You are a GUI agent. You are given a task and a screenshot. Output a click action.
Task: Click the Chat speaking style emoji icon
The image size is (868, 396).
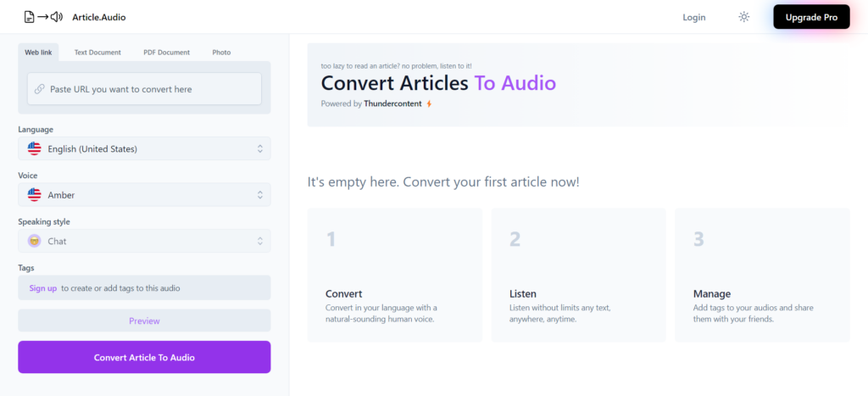point(35,241)
